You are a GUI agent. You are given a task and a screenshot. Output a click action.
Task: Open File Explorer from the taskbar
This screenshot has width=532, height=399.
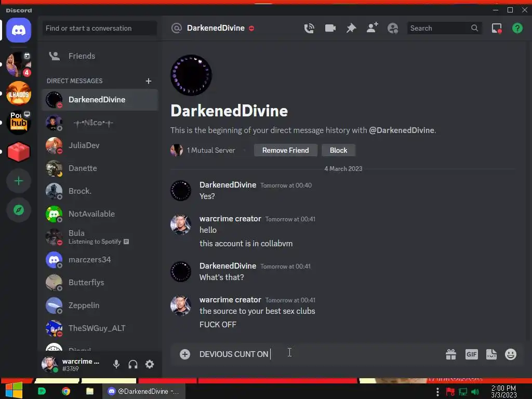pyautogui.click(x=90, y=391)
